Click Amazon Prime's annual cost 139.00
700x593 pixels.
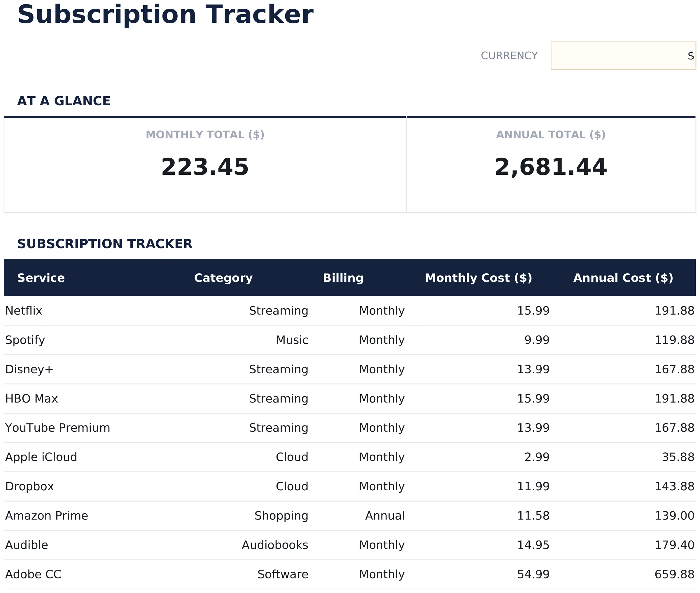pyautogui.click(x=674, y=516)
